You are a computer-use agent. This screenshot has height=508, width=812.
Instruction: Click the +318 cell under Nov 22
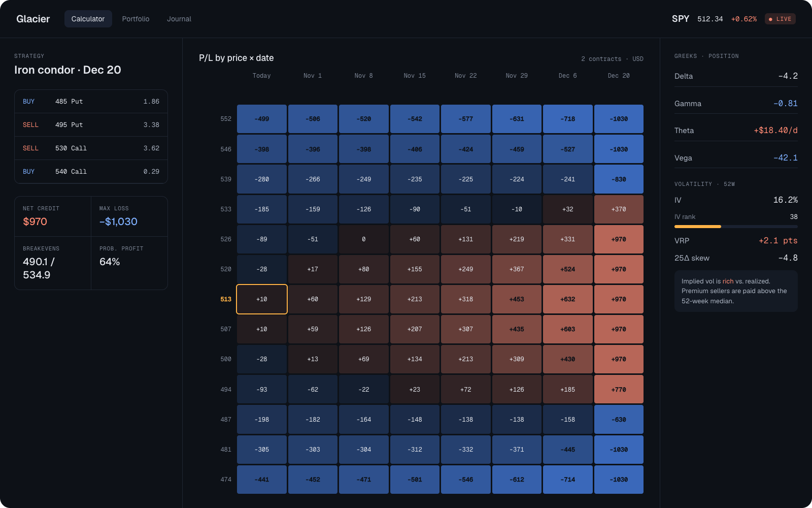466,299
